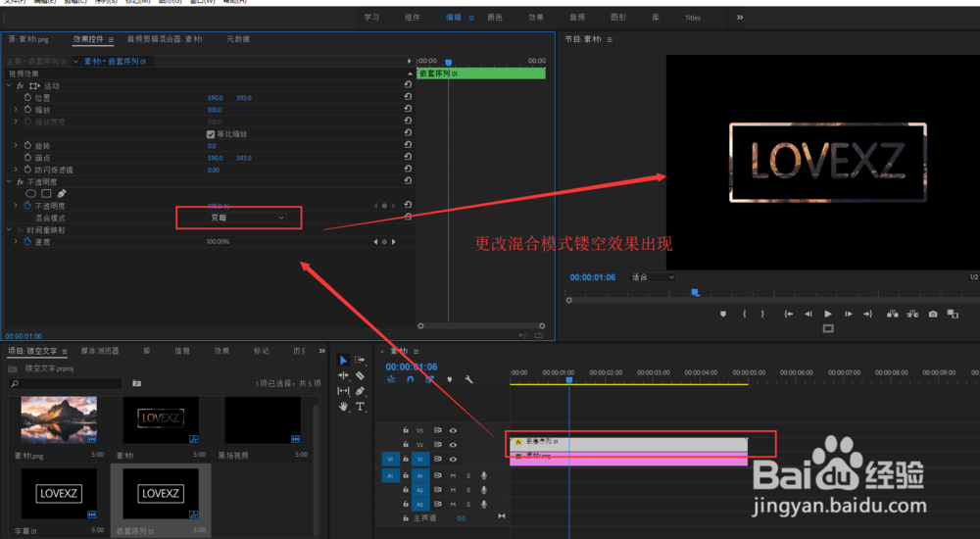The height and width of the screenshot is (539, 980).
Task: Collapse the 运动 motion effect
Action: coord(9,85)
